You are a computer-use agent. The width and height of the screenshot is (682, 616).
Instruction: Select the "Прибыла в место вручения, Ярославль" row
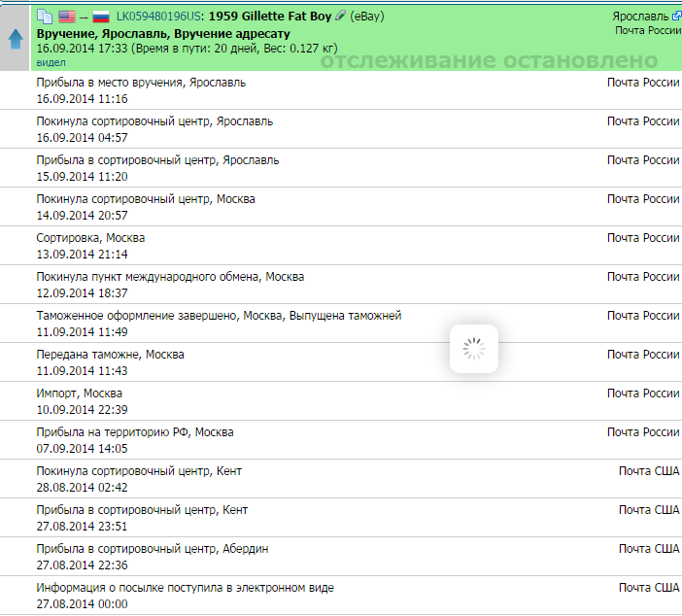tap(141, 83)
